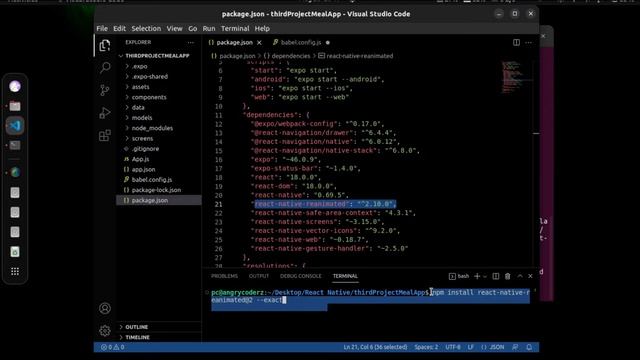Create a new terminal with plus icon
The height and width of the screenshot is (360, 640).
point(477,276)
